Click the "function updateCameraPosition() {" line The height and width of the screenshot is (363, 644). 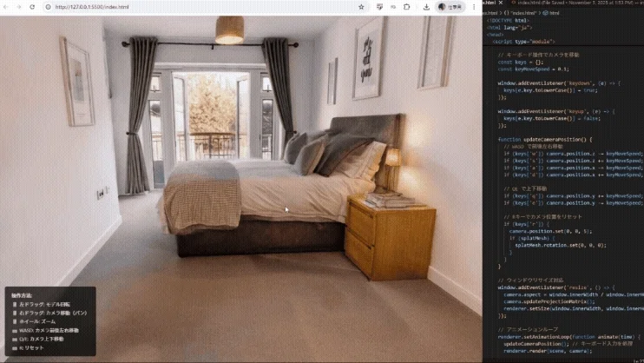545,140
